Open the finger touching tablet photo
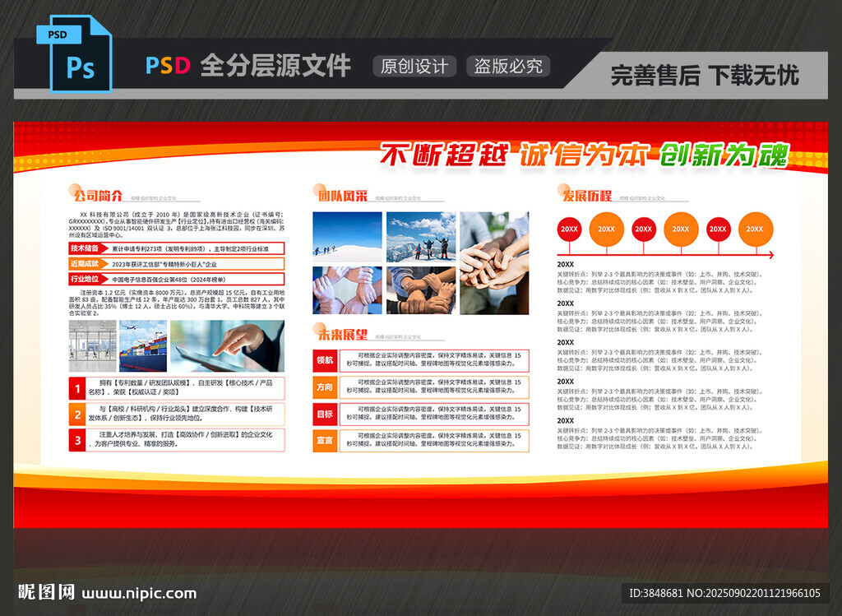Viewport: 842px width, 616px height. coord(227,346)
